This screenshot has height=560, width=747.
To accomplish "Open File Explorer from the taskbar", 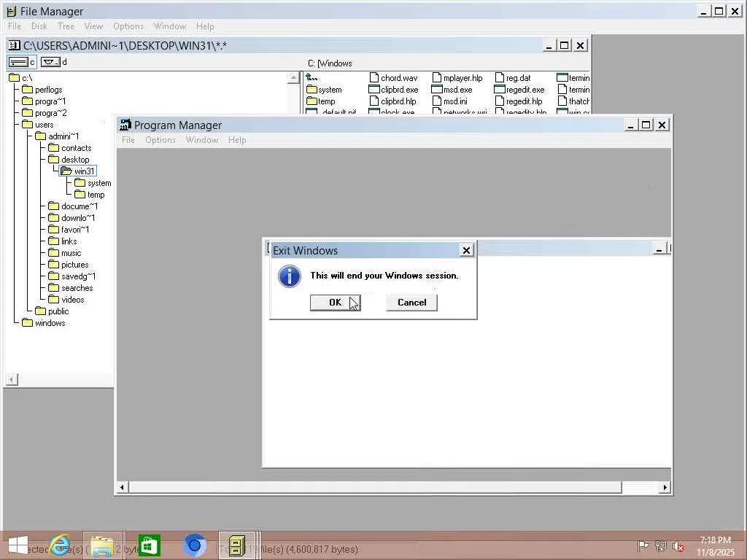I will click(102, 545).
